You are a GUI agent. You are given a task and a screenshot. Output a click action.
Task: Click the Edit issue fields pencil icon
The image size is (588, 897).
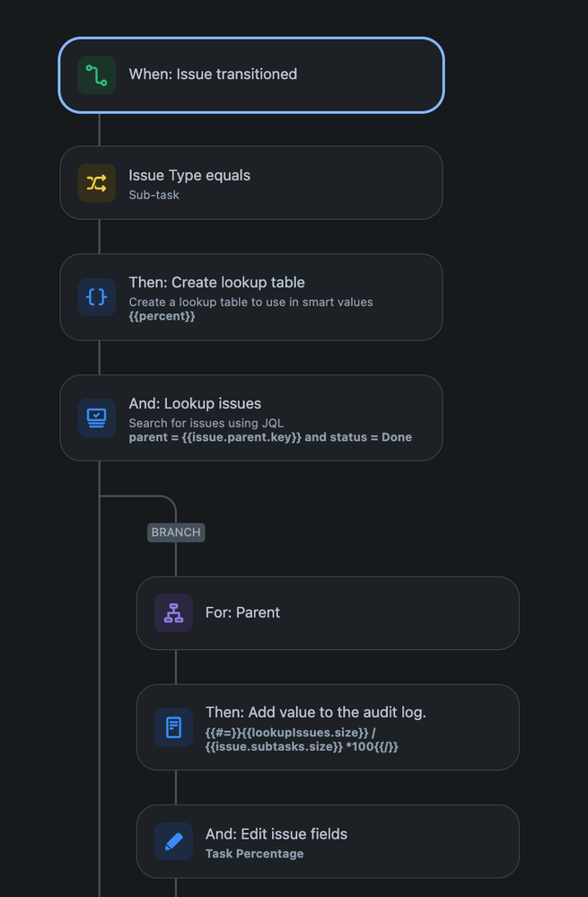click(x=173, y=841)
